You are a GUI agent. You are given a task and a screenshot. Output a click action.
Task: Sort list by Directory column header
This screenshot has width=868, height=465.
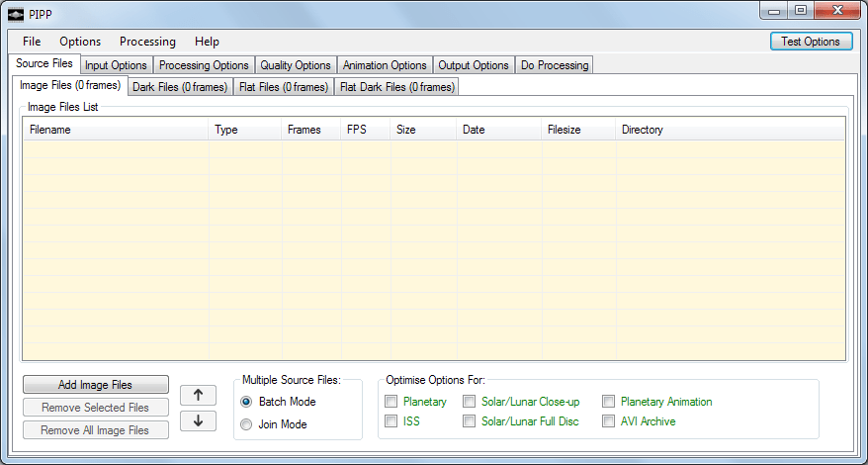[731, 130]
